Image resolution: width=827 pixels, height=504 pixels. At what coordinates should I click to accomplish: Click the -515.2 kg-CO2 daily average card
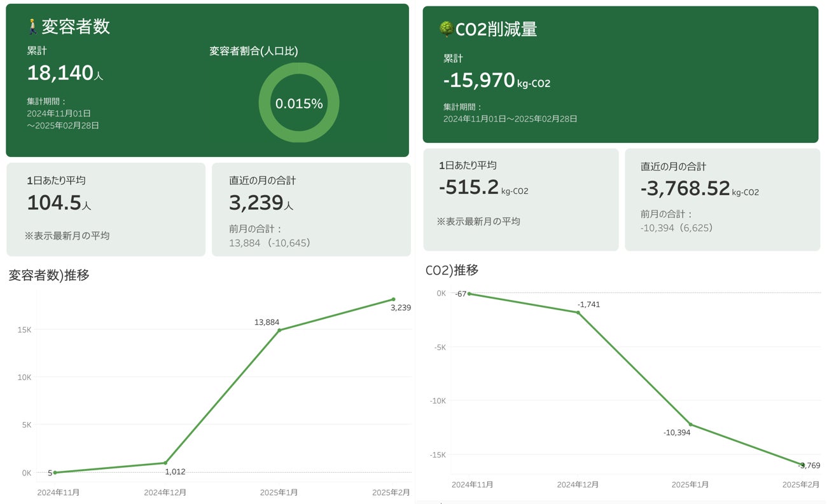coord(521,200)
